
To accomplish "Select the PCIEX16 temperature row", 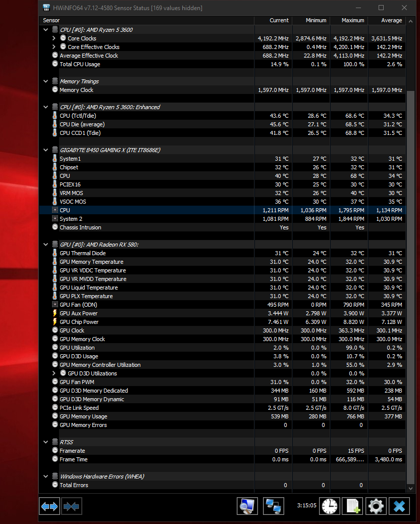I will tap(223, 184).
